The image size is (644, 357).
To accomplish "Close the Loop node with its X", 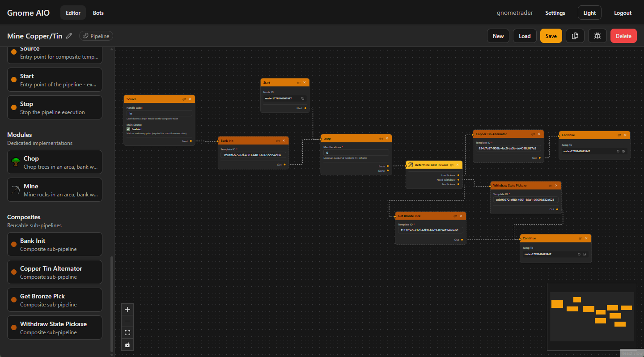I will pyautogui.click(x=387, y=139).
